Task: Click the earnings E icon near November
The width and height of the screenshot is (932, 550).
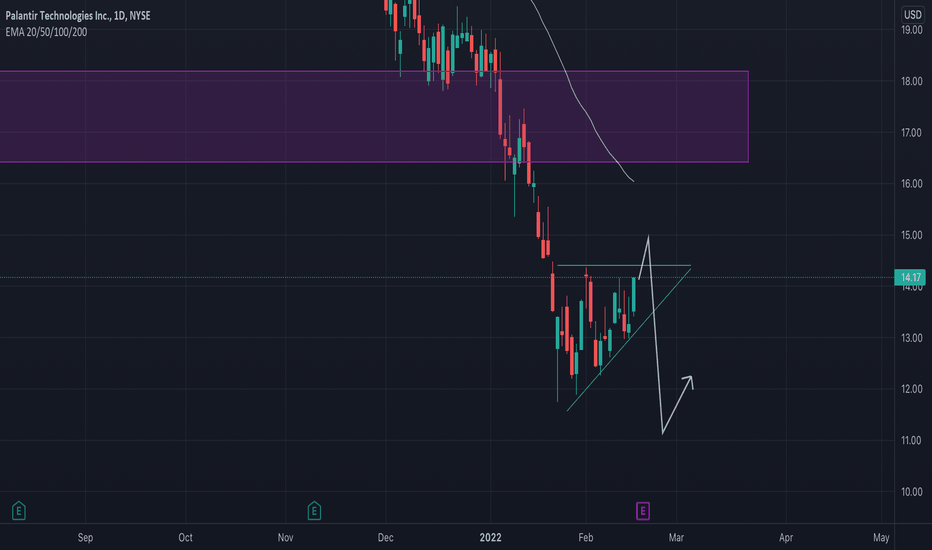Action: (314, 510)
